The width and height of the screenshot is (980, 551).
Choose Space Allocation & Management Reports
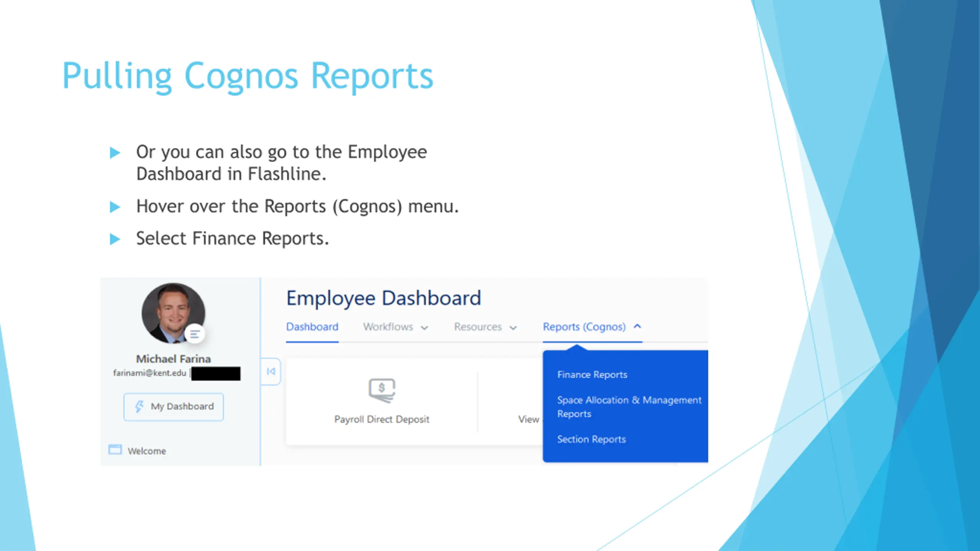629,407
